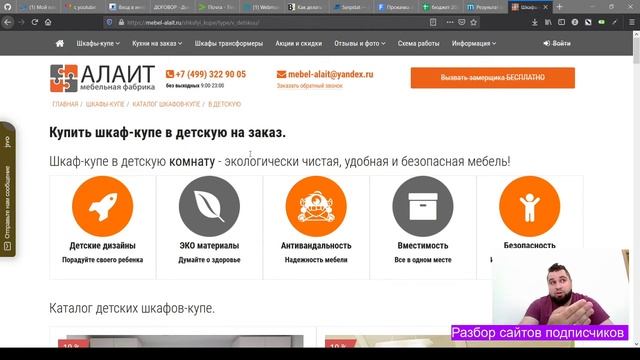Screen dimensions: 640x360
Task: Click the ЭКО материалы heading text
Action: click(209, 246)
